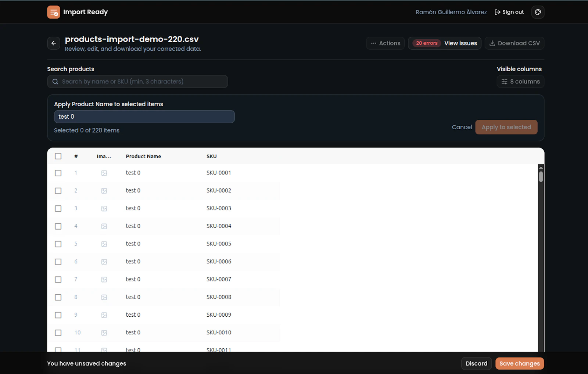Click Apply to selected
Image resolution: width=588 pixels, height=374 pixels.
[x=506, y=127]
